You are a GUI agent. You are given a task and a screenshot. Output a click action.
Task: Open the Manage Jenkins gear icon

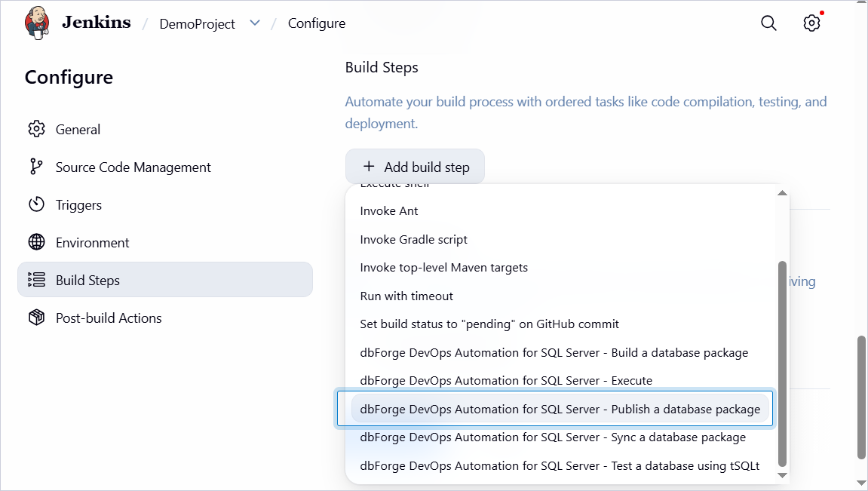[811, 23]
